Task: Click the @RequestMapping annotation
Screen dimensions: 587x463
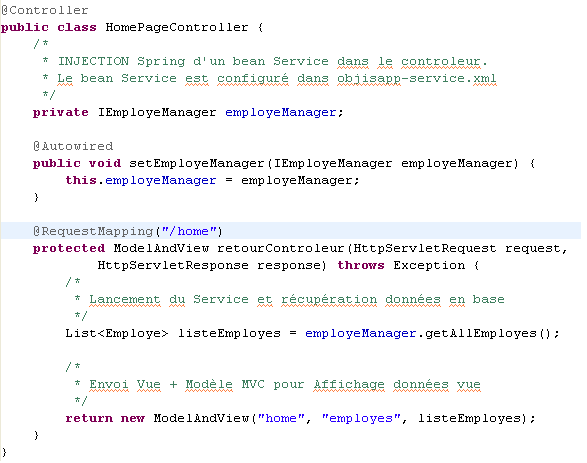Action: 93,231
